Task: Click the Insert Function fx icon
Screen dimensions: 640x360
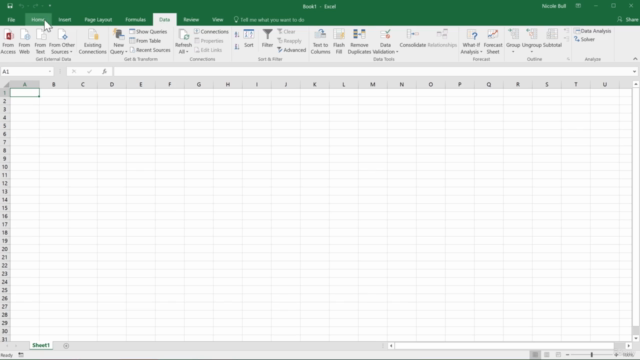Action: point(104,71)
